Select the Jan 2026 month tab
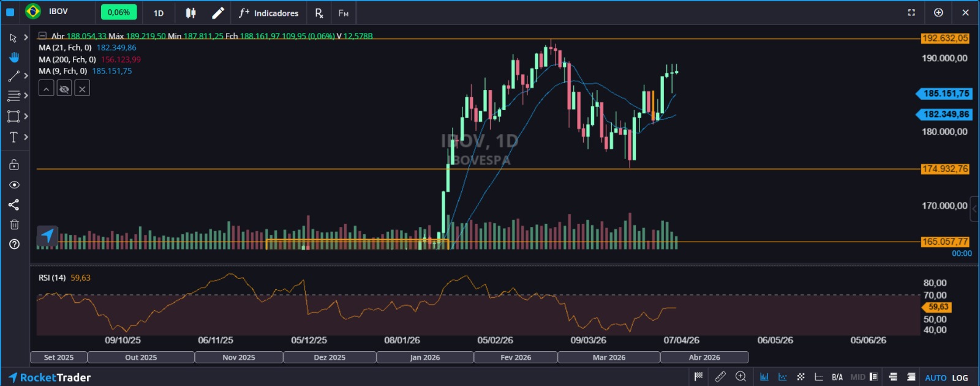This screenshot has width=980, height=386. [x=424, y=357]
